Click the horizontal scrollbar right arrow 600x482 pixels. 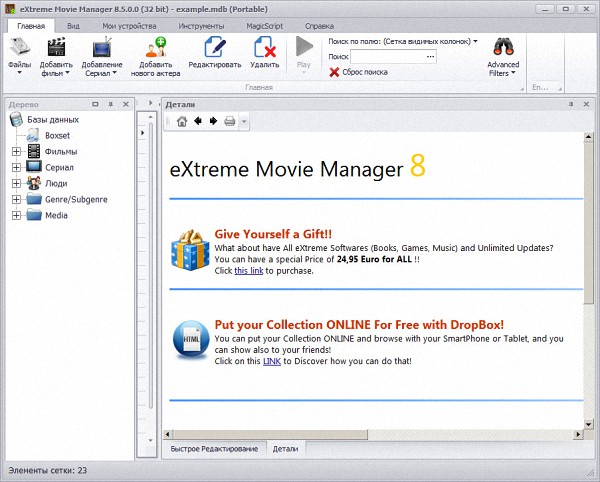coord(579,434)
